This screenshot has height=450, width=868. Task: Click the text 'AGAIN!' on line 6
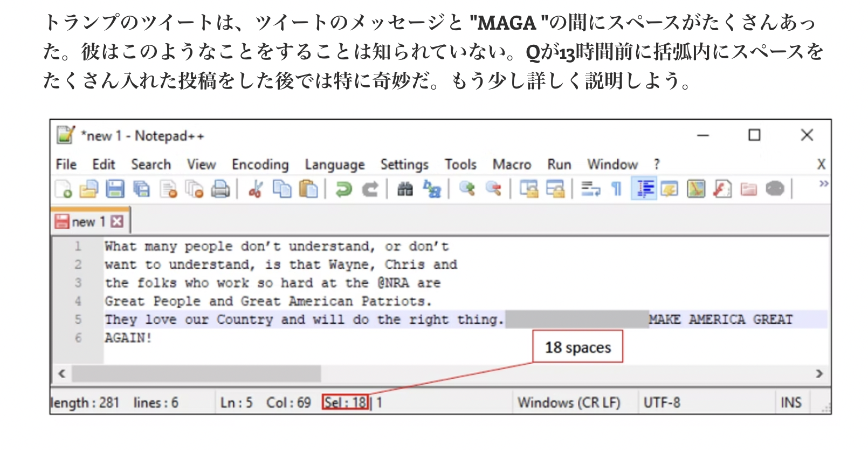click(x=128, y=338)
